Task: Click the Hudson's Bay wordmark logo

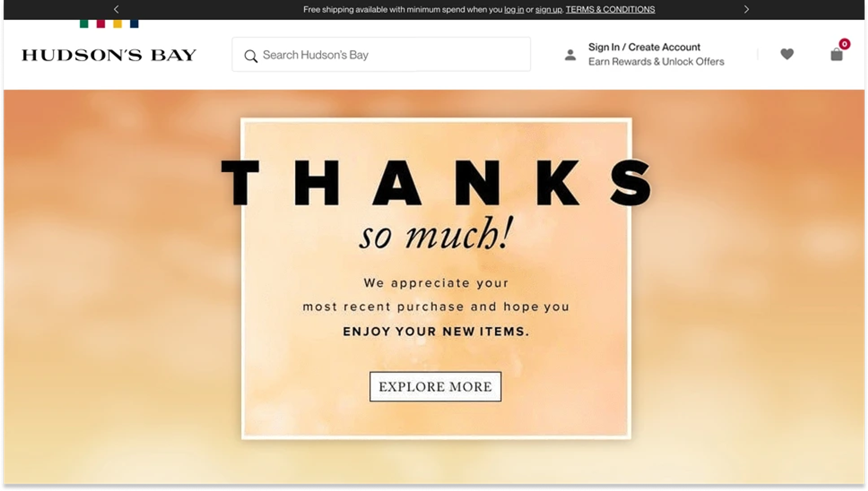Action: (109, 55)
